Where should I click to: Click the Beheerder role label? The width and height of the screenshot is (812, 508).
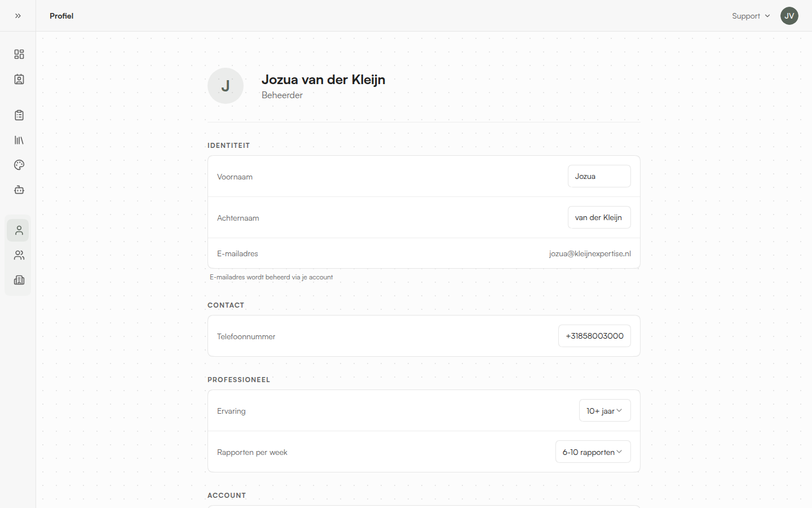click(x=282, y=95)
